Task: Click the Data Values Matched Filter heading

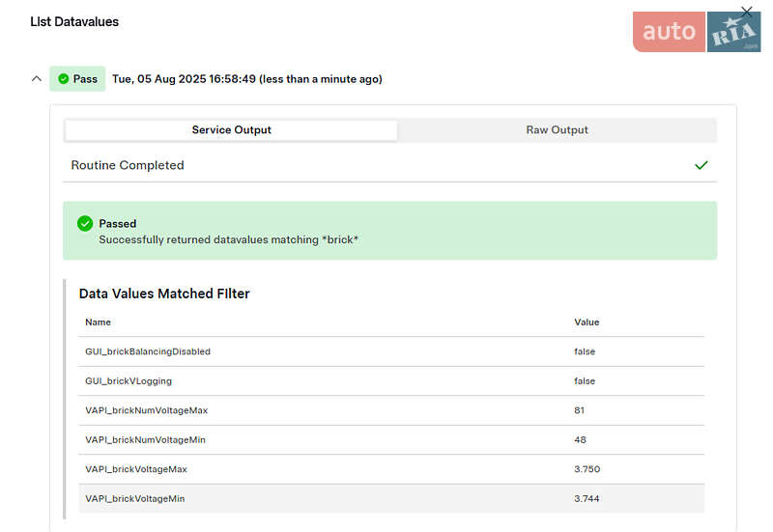Action: [x=164, y=294]
